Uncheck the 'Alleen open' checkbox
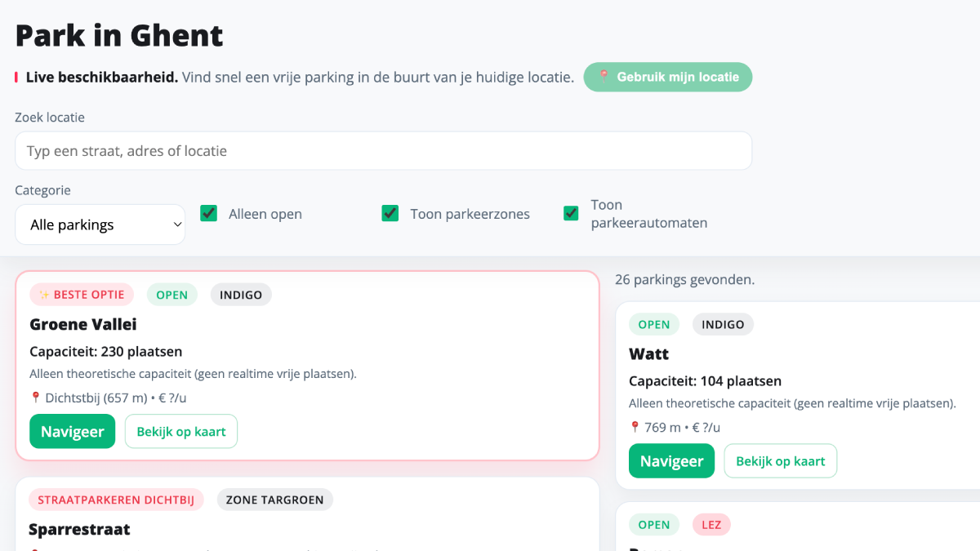This screenshot has height=551, width=980. pos(208,213)
